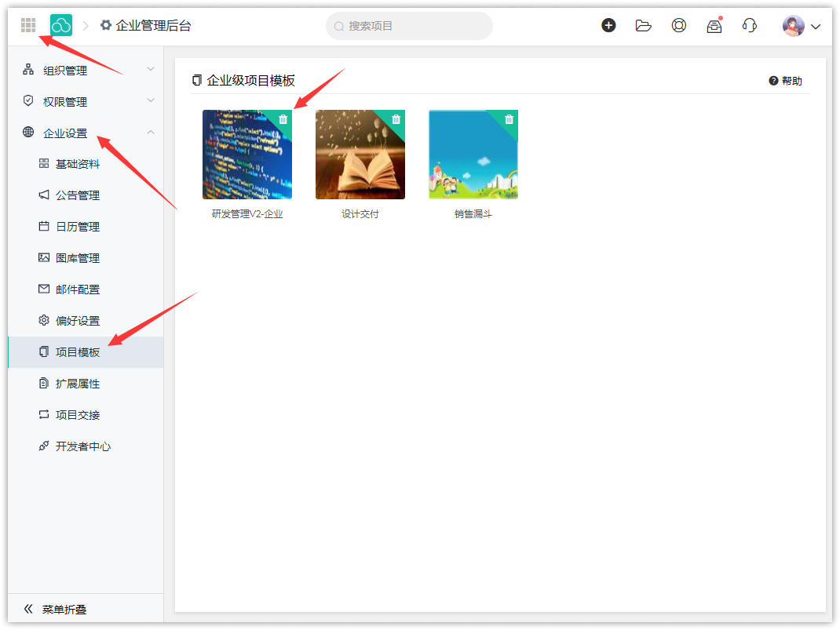The height and width of the screenshot is (630, 840).
Task: Expand the 权限管理 menu section
Action: pyautogui.click(x=86, y=102)
